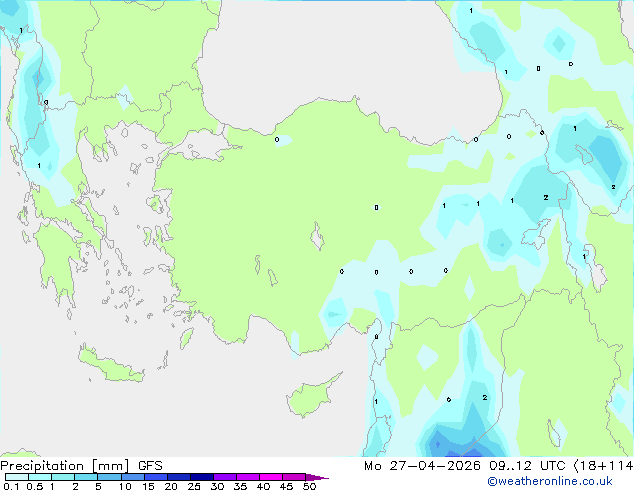This screenshot has height=490, width=634.
Task: Click the '09..12 UTC' time label
Action: pyautogui.click(x=527, y=466)
